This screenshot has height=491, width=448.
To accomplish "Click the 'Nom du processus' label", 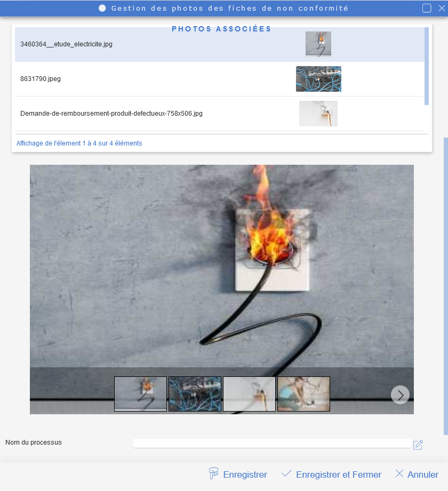I will (x=34, y=442).
